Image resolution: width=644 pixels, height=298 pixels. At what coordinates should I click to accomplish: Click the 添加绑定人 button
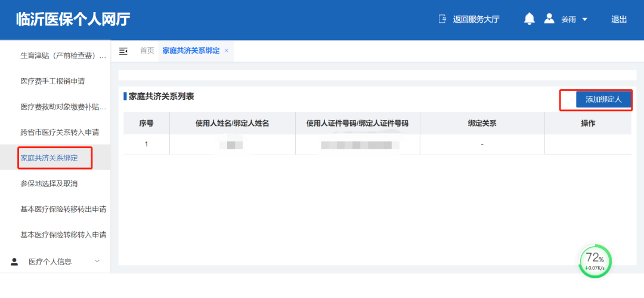tap(603, 100)
